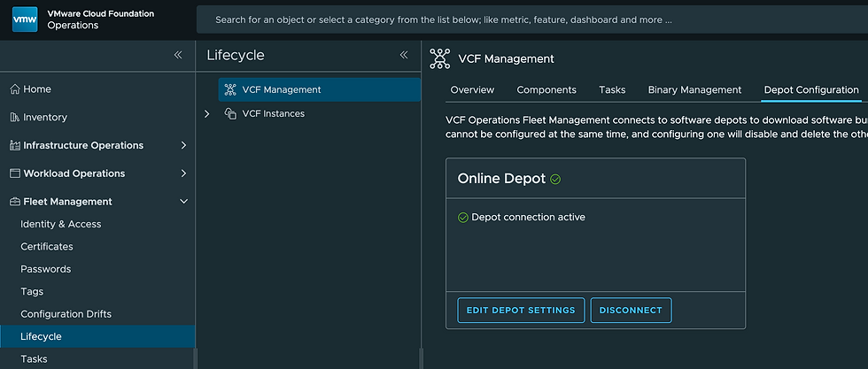The image size is (868, 369).
Task: Click the VCF Instances tree icon
Action: (x=230, y=114)
